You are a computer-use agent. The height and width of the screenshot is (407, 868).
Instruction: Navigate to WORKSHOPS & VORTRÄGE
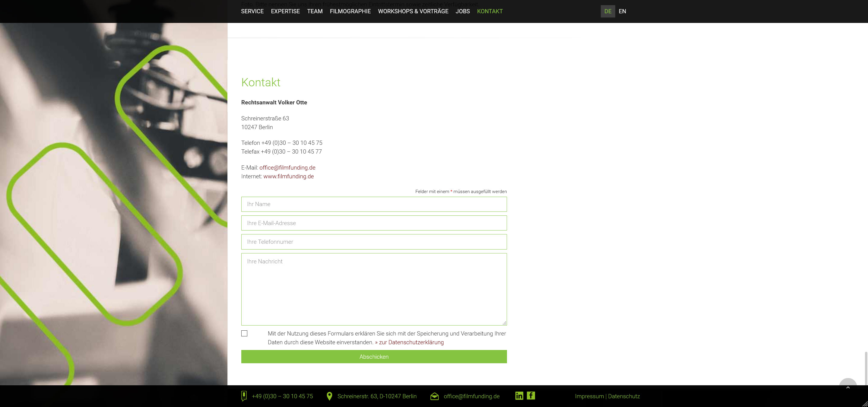(413, 11)
